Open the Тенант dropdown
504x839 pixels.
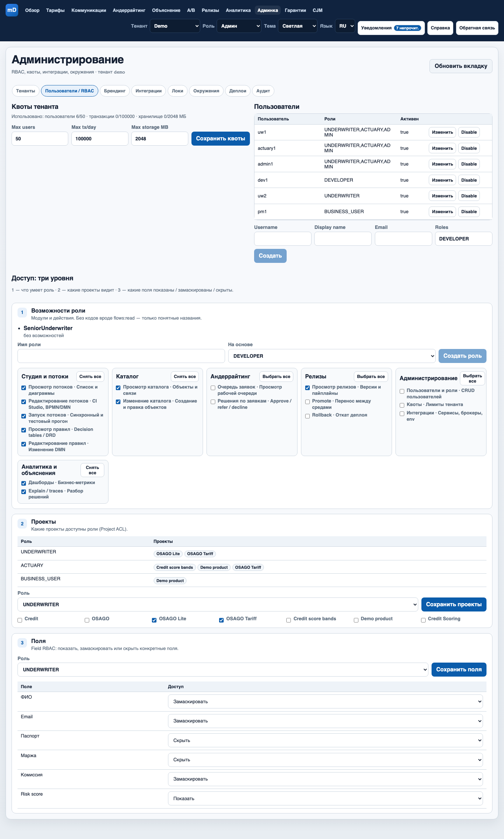click(175, 26)
